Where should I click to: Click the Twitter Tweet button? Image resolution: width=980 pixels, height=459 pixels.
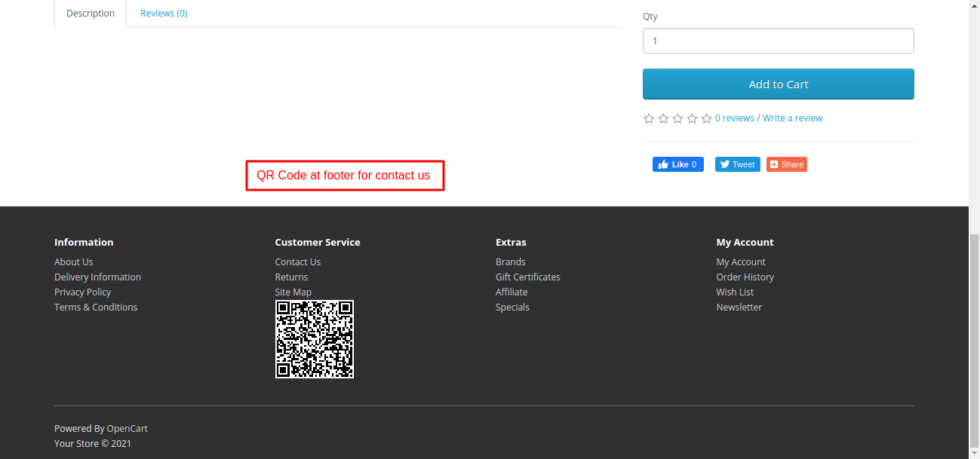coord(736,164)
